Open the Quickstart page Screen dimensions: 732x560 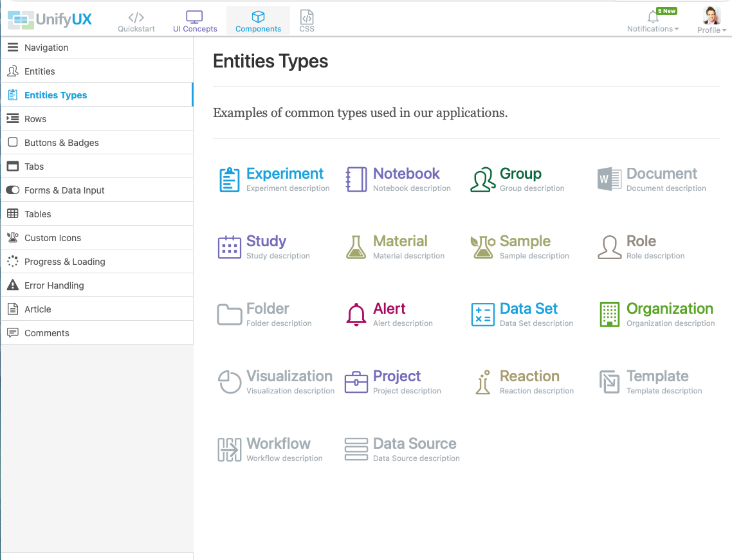136,20
